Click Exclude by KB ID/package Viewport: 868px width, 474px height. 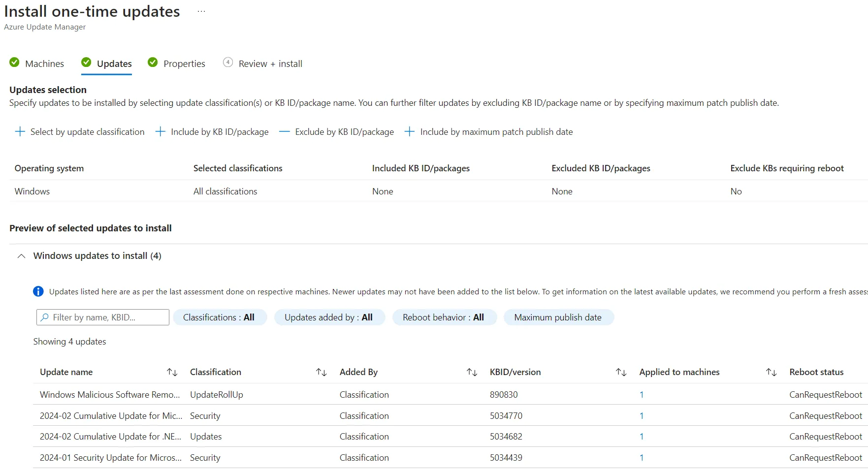tap(344, 132)
